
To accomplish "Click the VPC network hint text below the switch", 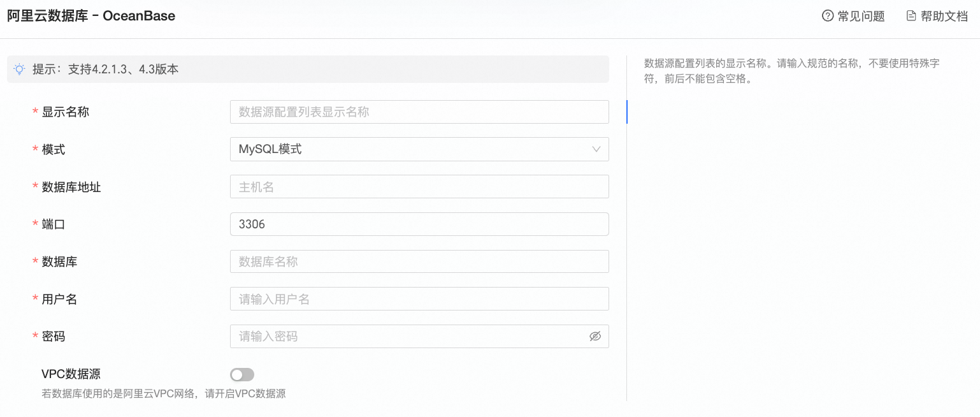I will (x=164, y=393).
